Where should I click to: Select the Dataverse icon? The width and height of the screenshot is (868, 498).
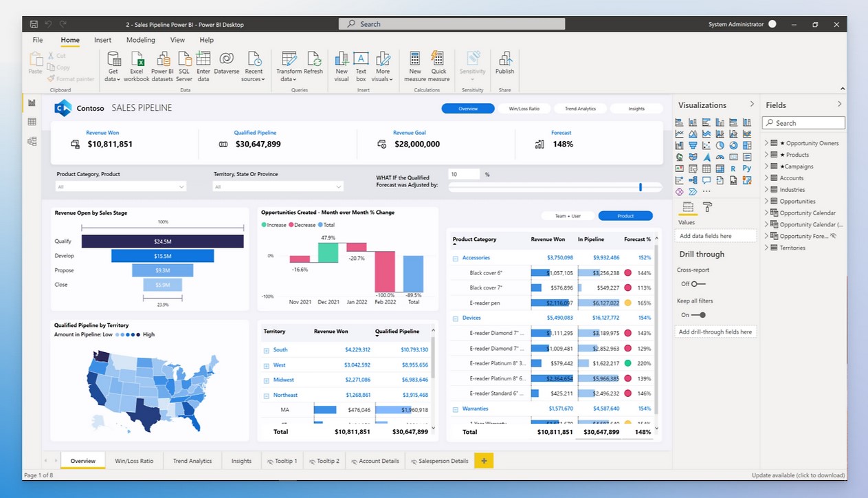(x=226, y=59)
